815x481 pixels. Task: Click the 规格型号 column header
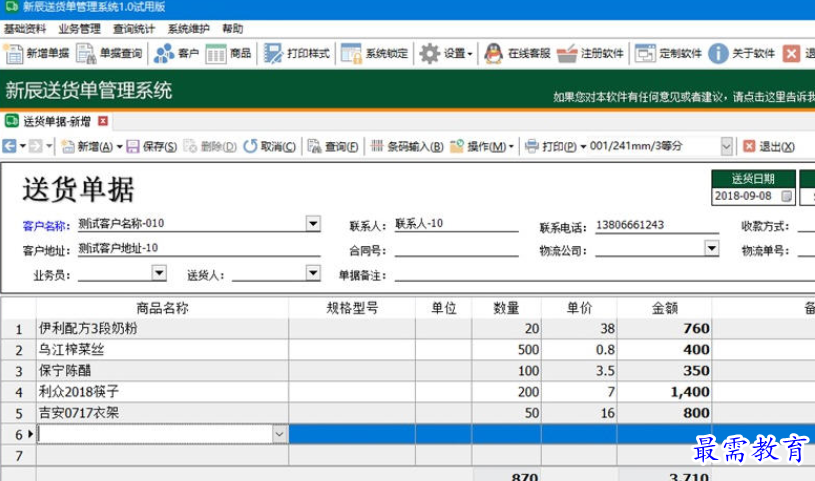(352, 308)
